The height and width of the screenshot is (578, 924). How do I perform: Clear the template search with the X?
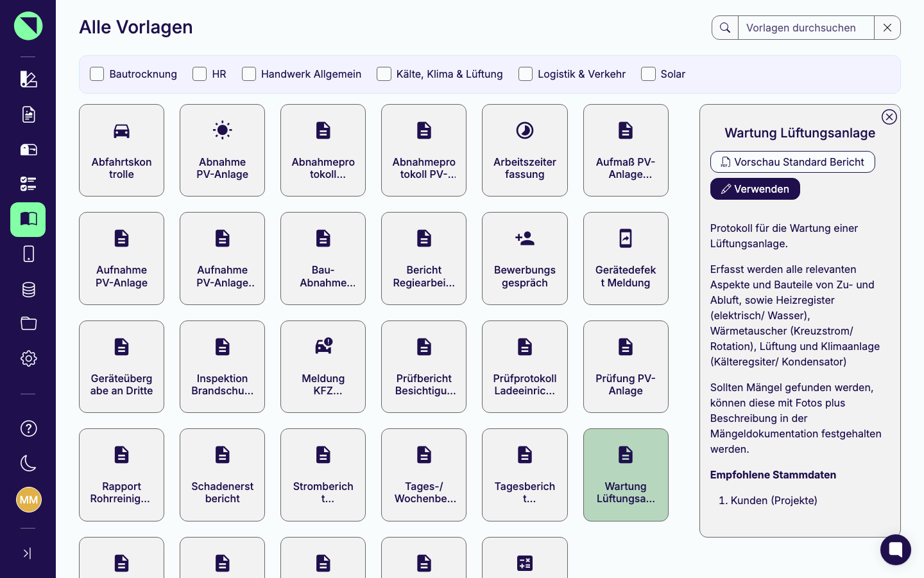(887, 28)
